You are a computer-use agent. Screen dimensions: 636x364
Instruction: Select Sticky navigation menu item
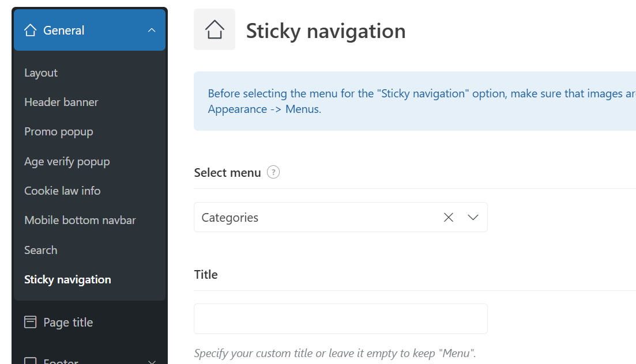pos(67,280)
